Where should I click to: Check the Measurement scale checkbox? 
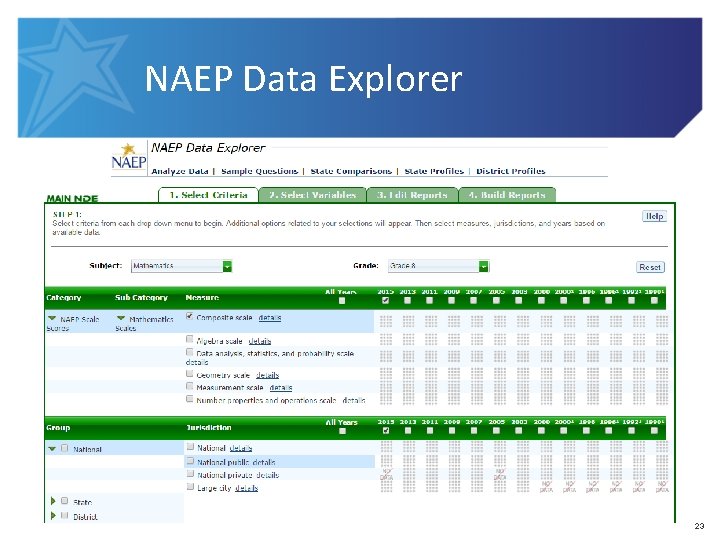[190, 386]
